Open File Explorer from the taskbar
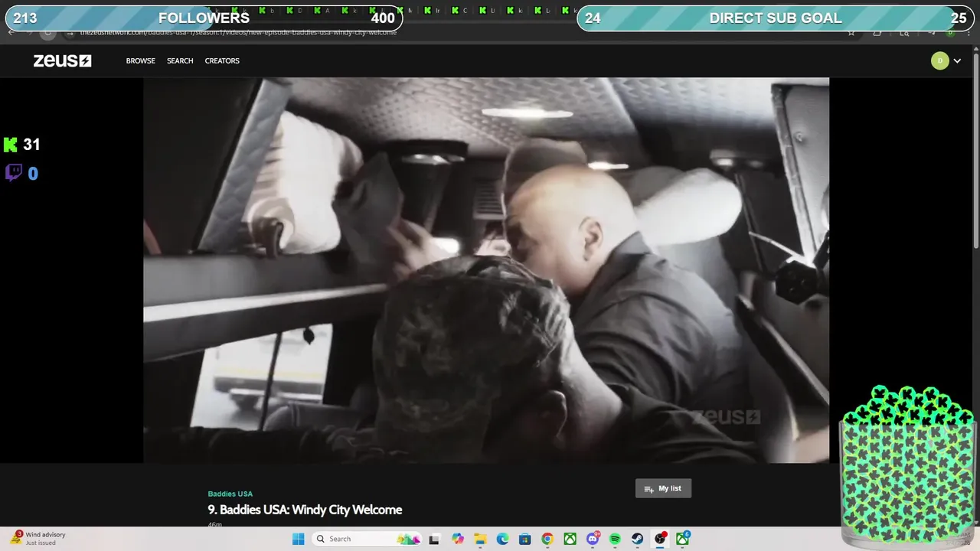 click(x=480, y=539)
